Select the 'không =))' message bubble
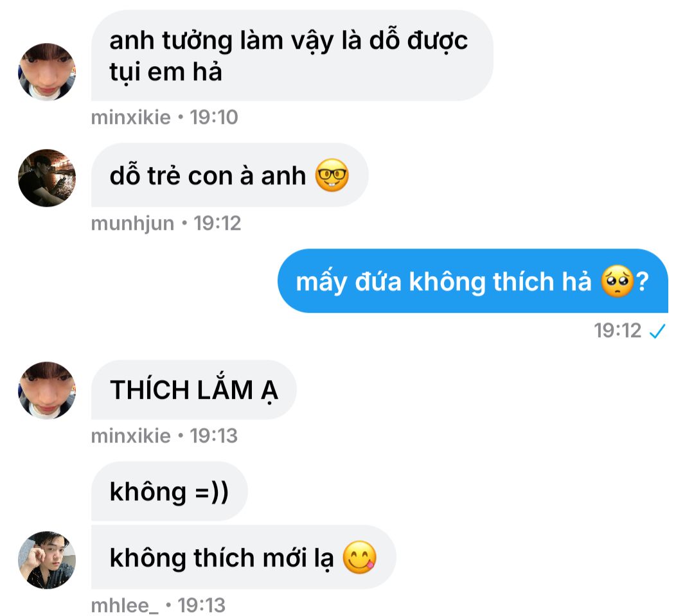 pos(170,491)
